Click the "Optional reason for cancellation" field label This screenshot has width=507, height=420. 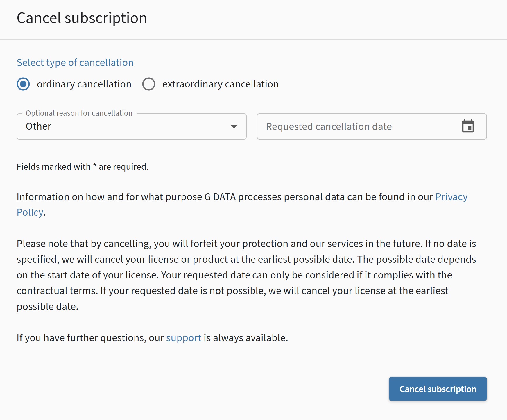point(79,113)
